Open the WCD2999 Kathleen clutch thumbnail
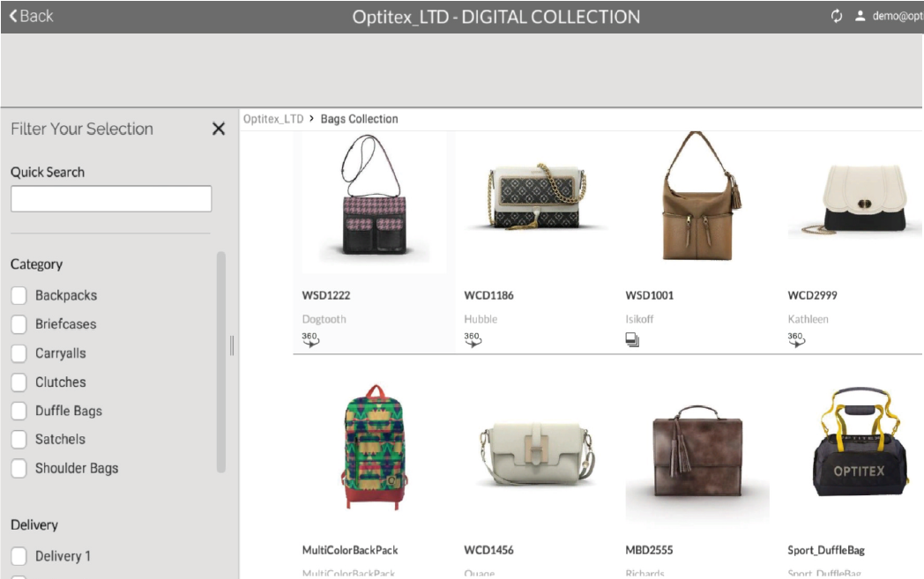This screenshot has width=924, height=579. 855,198
